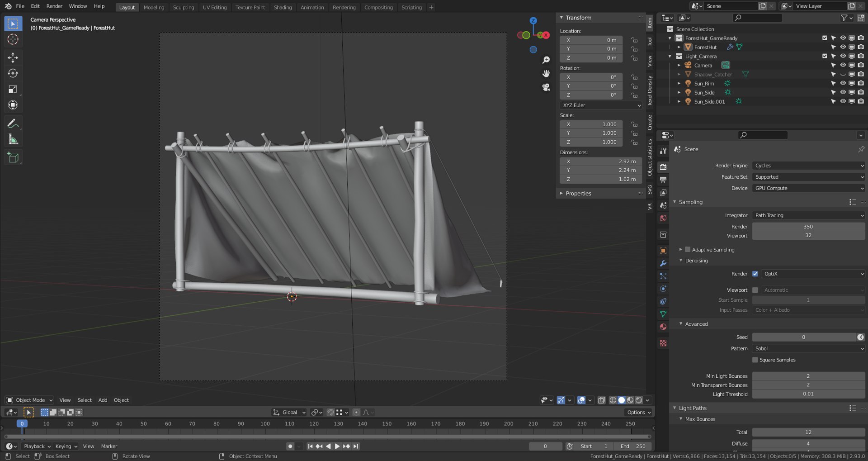Open the File menu

click(20, 6)
